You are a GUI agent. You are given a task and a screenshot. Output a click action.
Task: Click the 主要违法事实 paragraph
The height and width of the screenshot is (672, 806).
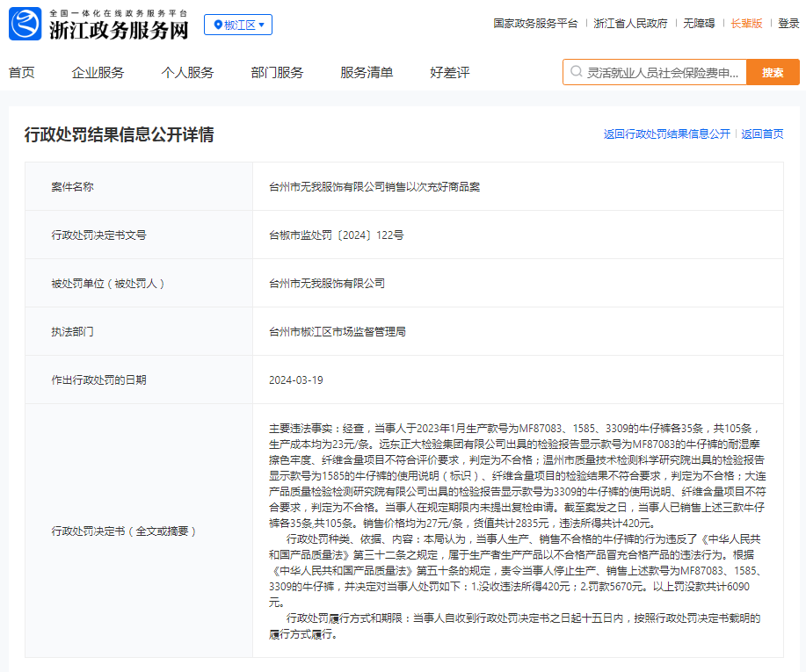point(517,476)
